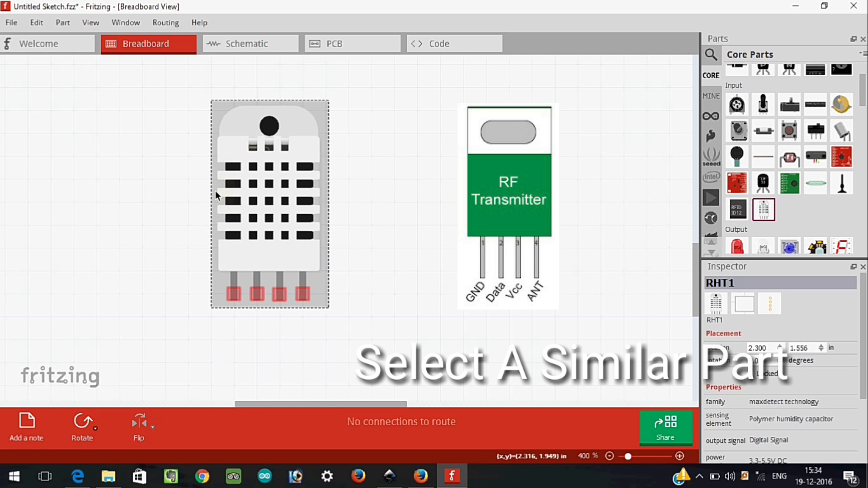Screen dimensions: 868x488
Task: Open the Part menu
Action: (x=63, y=23)
